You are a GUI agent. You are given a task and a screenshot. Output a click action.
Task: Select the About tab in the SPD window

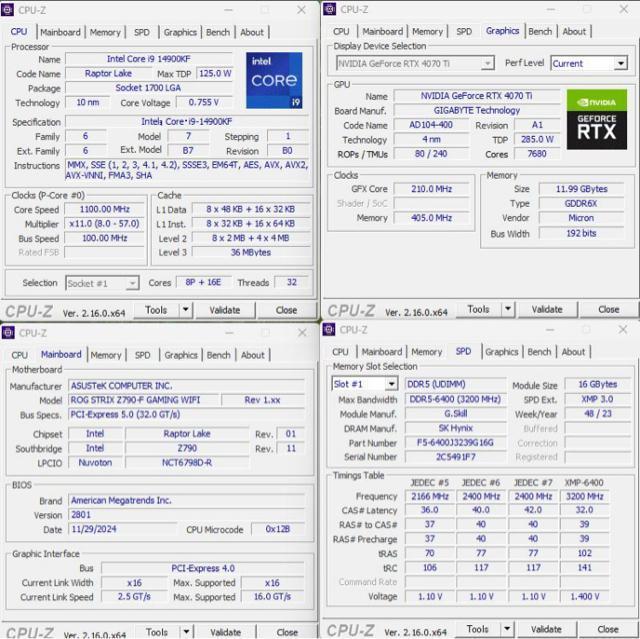[573, 352]
